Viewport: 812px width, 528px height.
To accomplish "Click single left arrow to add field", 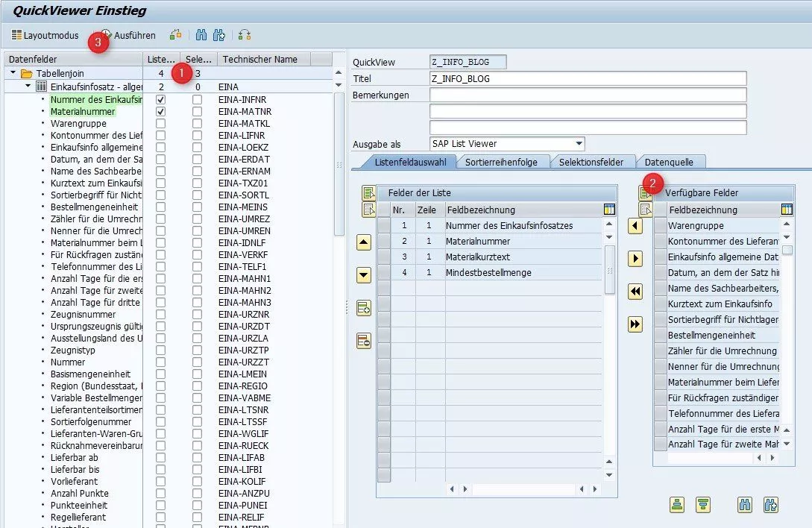I will (635, 226).
